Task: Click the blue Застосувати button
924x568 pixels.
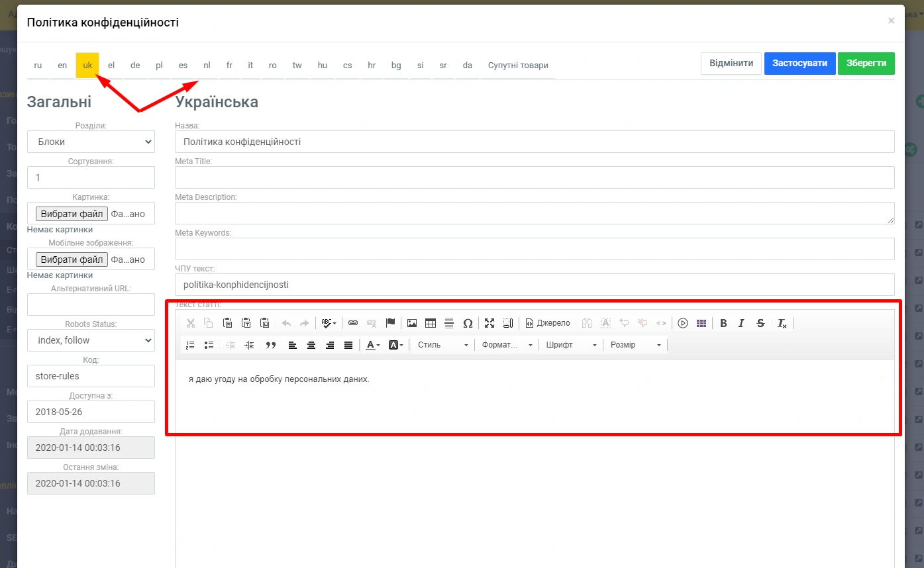Action: pyautogui.click(x=799, y=64)
